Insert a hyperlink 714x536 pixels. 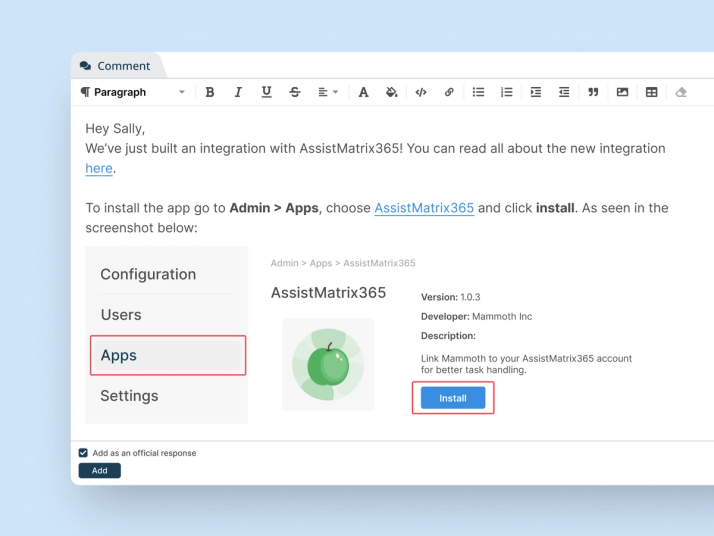pyautogui.click(x=449, y=92)
